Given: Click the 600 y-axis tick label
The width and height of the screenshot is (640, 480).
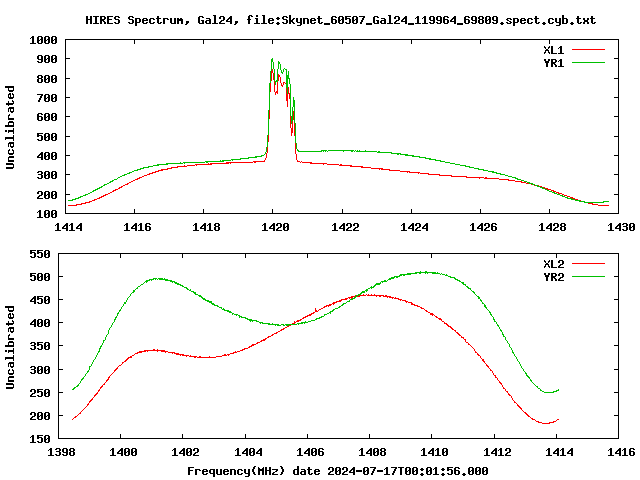Looking at the screenshot, I should tap(47, 117).
